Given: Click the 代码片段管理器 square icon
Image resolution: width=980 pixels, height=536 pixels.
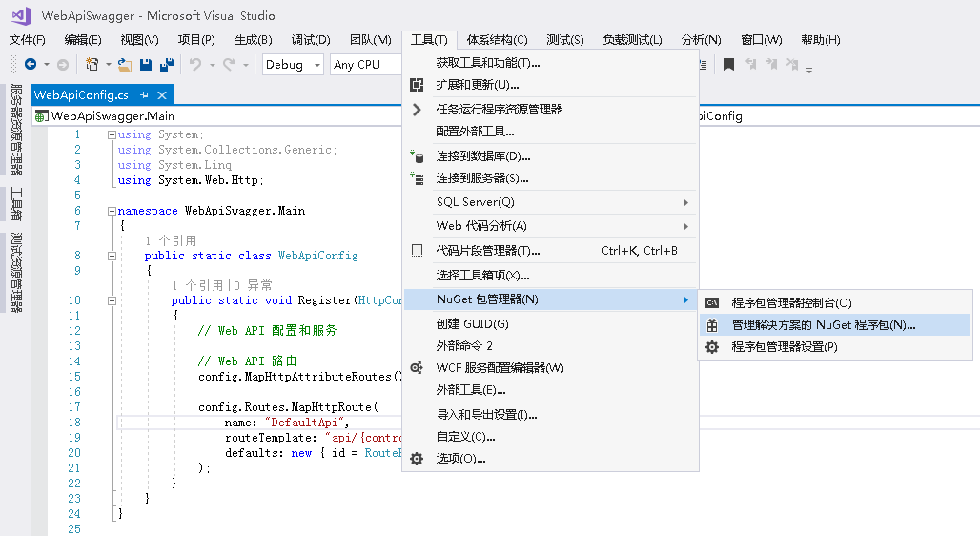Looking at the screenshot, I should 417,250.
